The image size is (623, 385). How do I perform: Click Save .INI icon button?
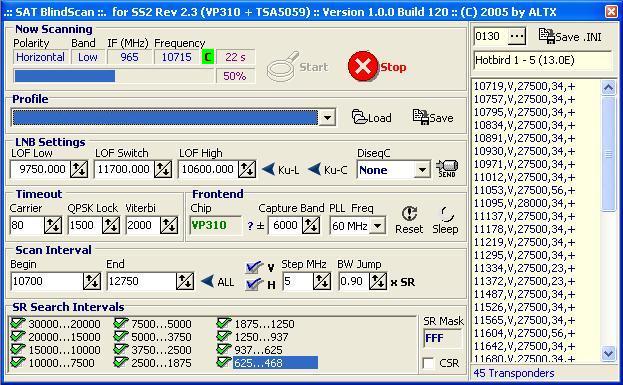[x=570, y=37]
